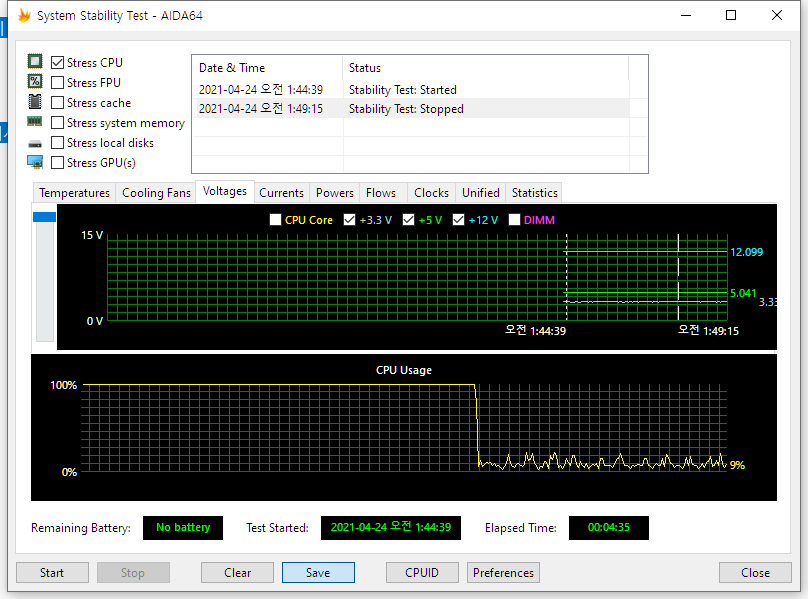Enable the Stress FPU checkbox
This screenshot has height=599, width=808.
tap(57, 82)
